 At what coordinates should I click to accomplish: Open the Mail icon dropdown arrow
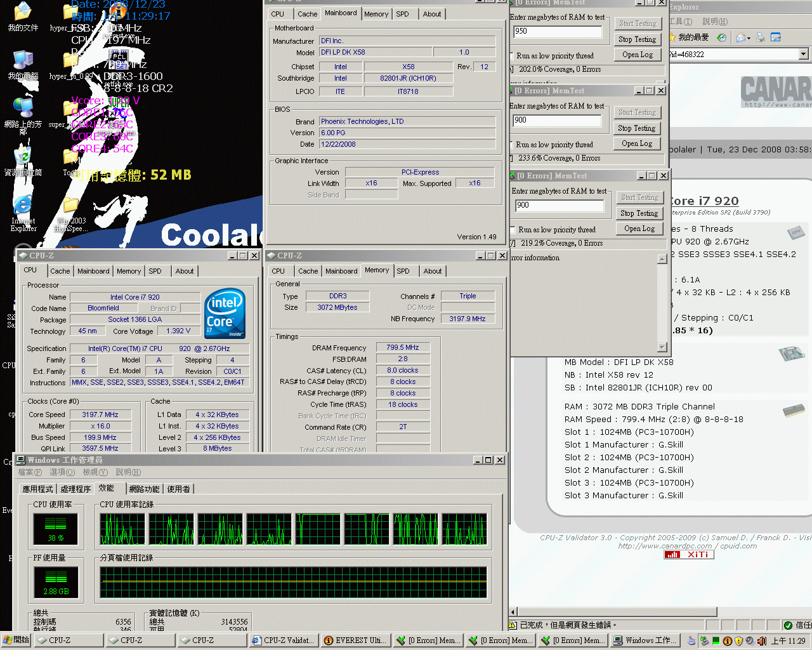coord(749,38)
